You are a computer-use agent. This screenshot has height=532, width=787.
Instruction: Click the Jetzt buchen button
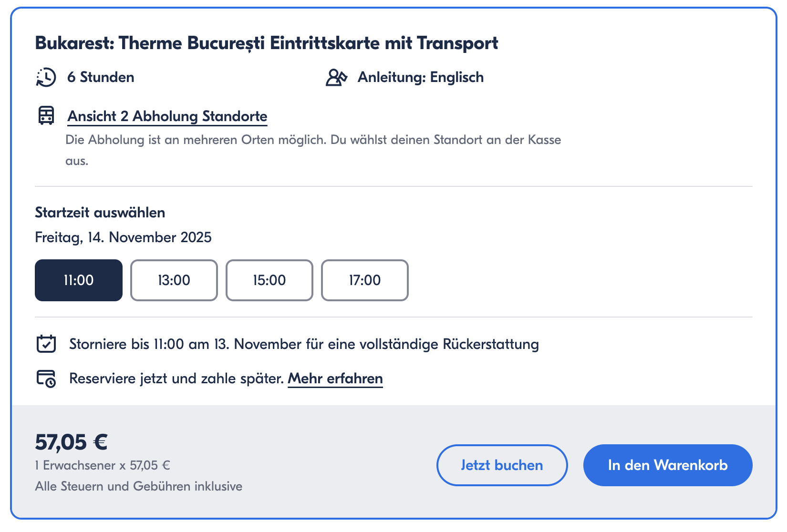[x=502, y=465]
